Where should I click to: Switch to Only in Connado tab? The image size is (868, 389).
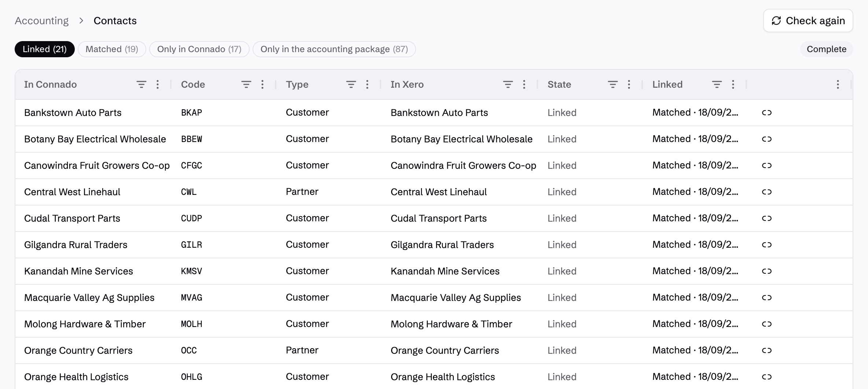(199, 49)
